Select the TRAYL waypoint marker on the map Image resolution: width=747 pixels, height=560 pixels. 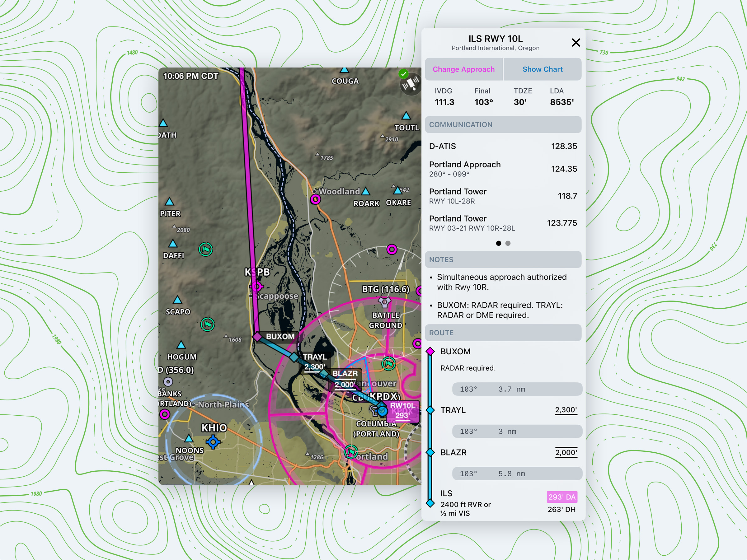point(294,357)
